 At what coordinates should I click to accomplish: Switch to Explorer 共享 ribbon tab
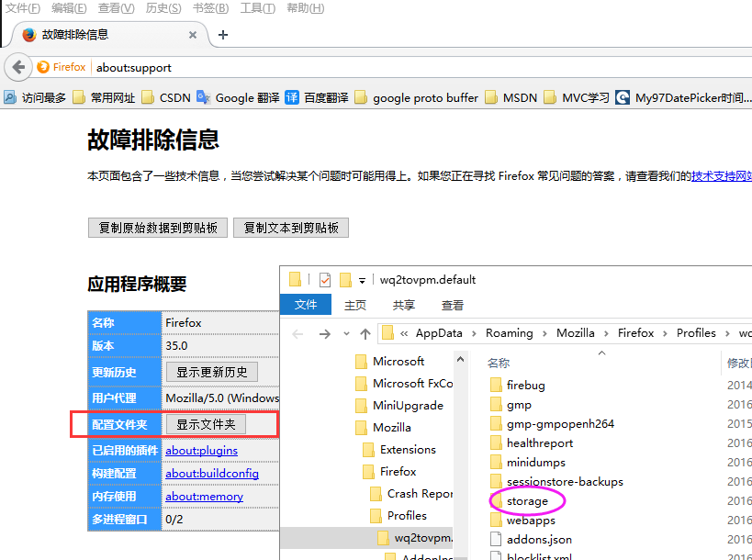(404, 306)
